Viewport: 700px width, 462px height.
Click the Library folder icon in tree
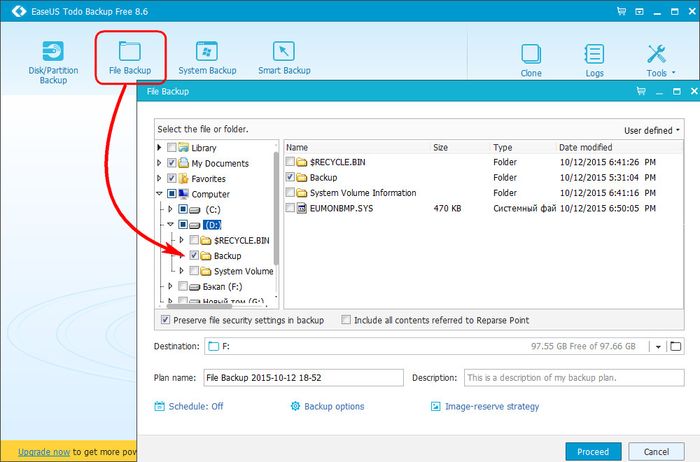pos(183,147)
